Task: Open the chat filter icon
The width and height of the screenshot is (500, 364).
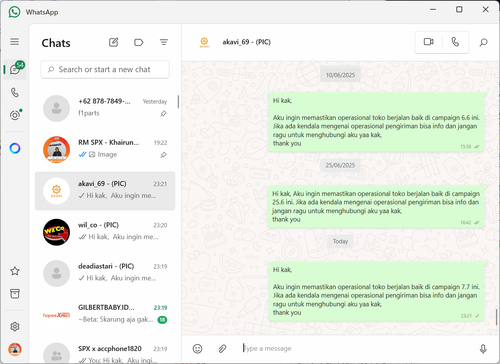Action: coord(164,42)
